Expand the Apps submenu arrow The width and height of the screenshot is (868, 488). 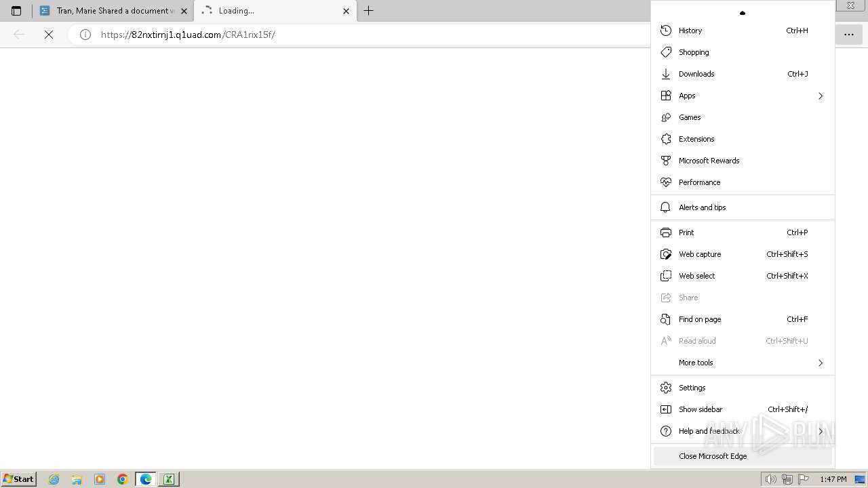[x=821, y=96]
